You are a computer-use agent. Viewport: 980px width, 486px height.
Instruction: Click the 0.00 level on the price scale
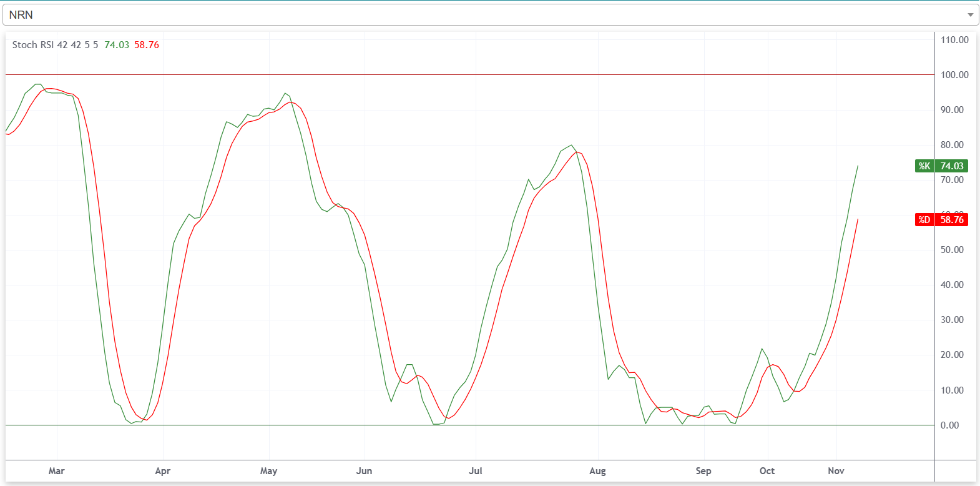tap(949, 425)
